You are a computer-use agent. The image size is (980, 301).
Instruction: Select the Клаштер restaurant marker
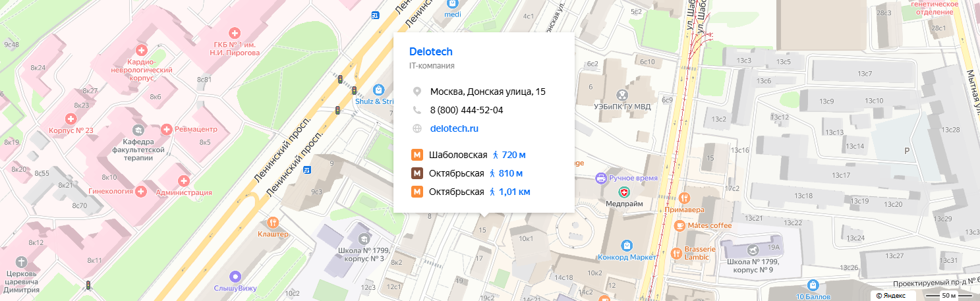tap(273, 223)
